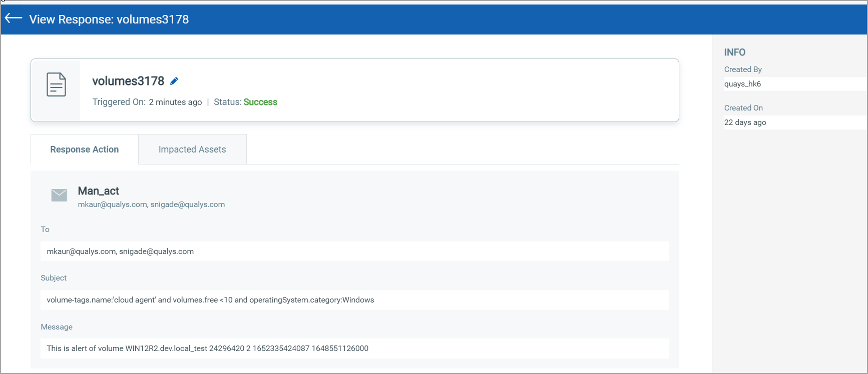The image size is (868, 374).
Task: Click the Created On value 22 days ago
Action: 745,122
